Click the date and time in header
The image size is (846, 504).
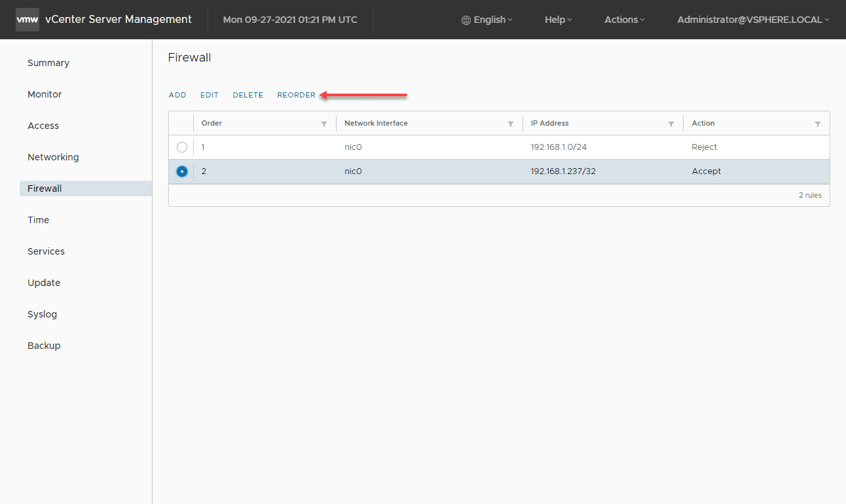click(290, 20)
